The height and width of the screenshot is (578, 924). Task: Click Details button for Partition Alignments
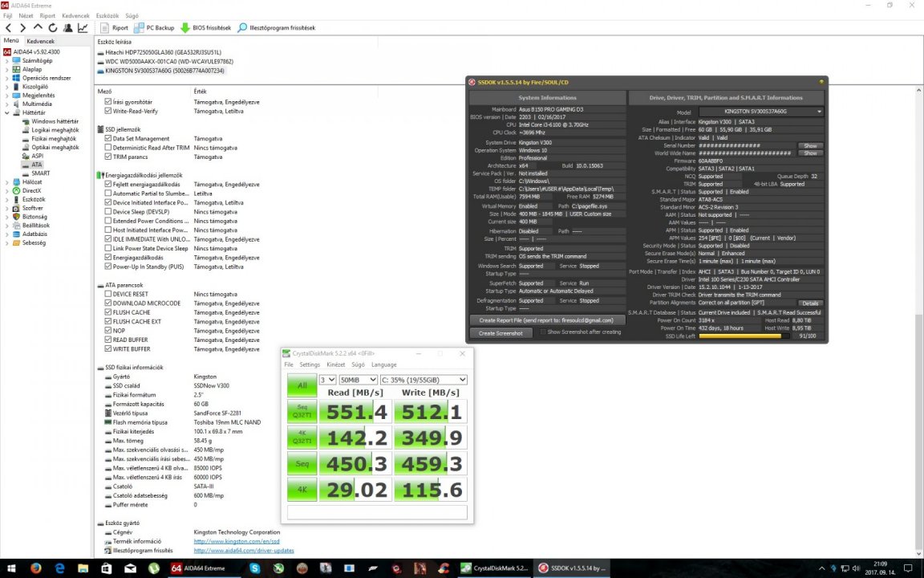point(810,303)
